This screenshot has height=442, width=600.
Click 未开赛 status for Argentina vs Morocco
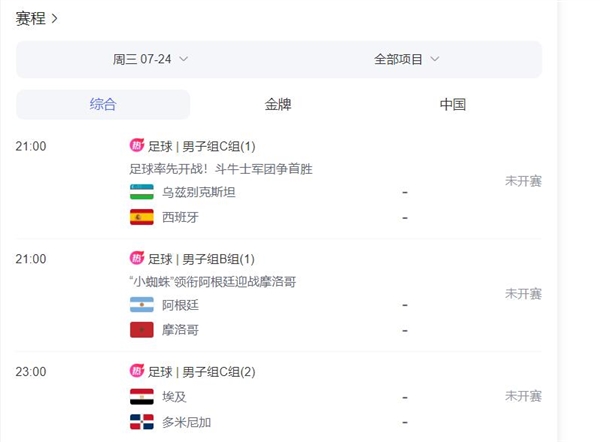click(x=523, y=294)
